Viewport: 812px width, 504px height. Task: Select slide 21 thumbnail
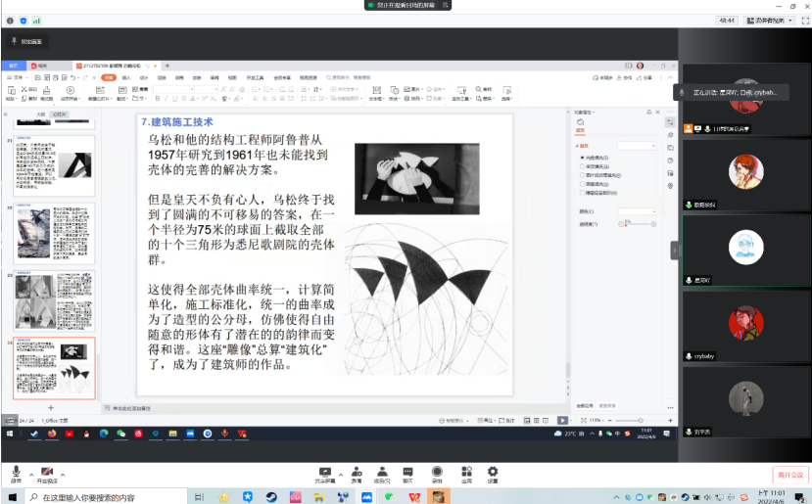tap(54, 165)
